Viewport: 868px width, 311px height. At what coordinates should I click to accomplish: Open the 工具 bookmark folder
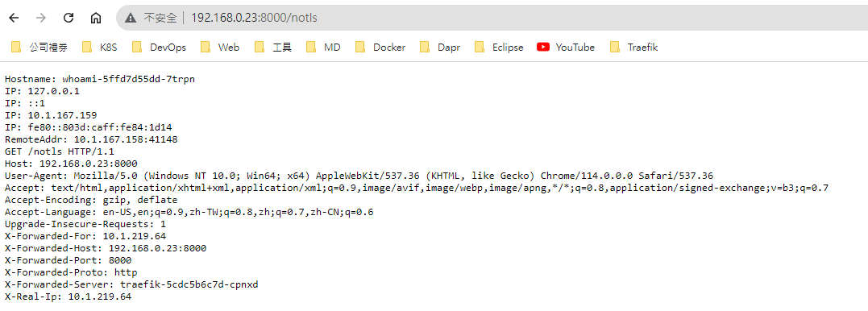(x=273, y=47)
